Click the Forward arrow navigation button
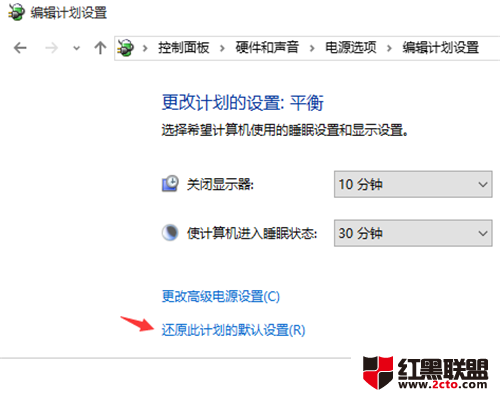The height and width of the screenshot is (400, 500). tap(51, 48)
